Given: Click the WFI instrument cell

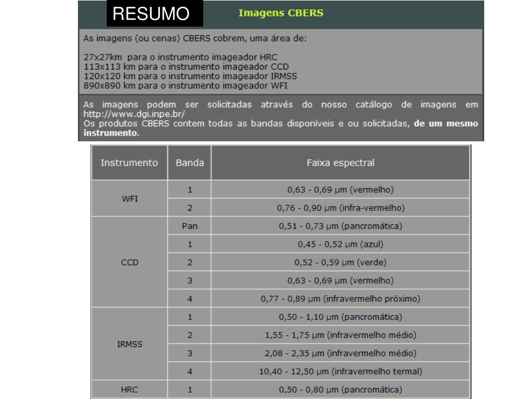Looking at the screenshot, I should point(129,198).
